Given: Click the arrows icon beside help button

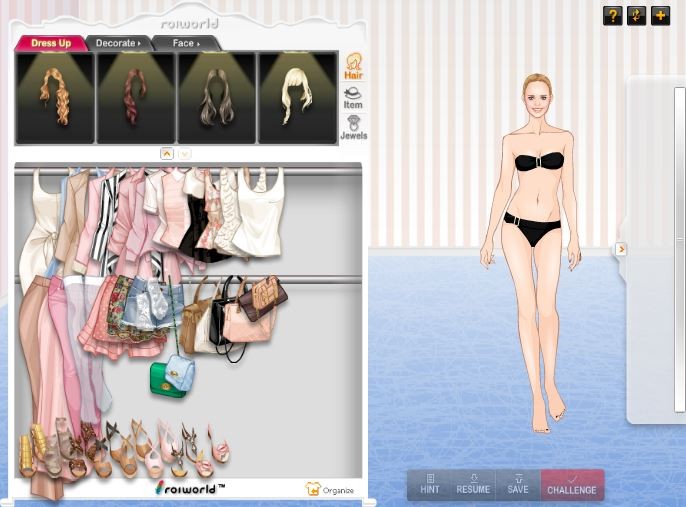Looking at the screenshot, I should point(636,15).
